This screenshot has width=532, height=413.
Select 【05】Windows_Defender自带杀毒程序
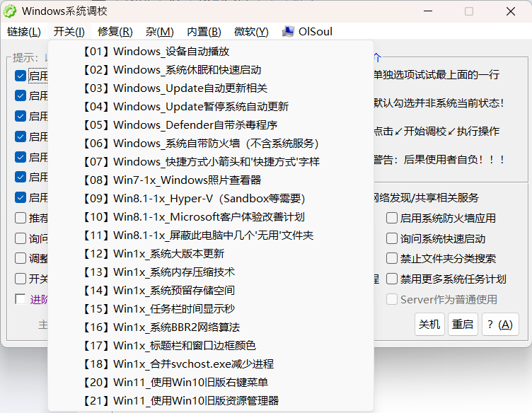[x=211, y=124]
